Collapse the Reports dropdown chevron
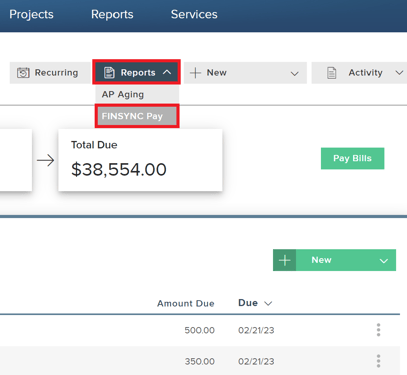This screenshot has height=375, width=407. (167, 72)
